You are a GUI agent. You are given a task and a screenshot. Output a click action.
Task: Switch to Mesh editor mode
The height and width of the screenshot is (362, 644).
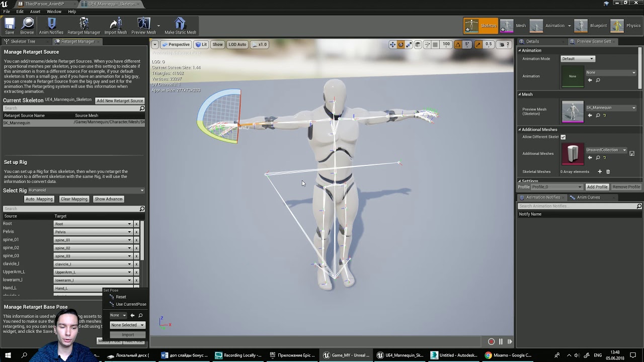(x=515, y=26)
